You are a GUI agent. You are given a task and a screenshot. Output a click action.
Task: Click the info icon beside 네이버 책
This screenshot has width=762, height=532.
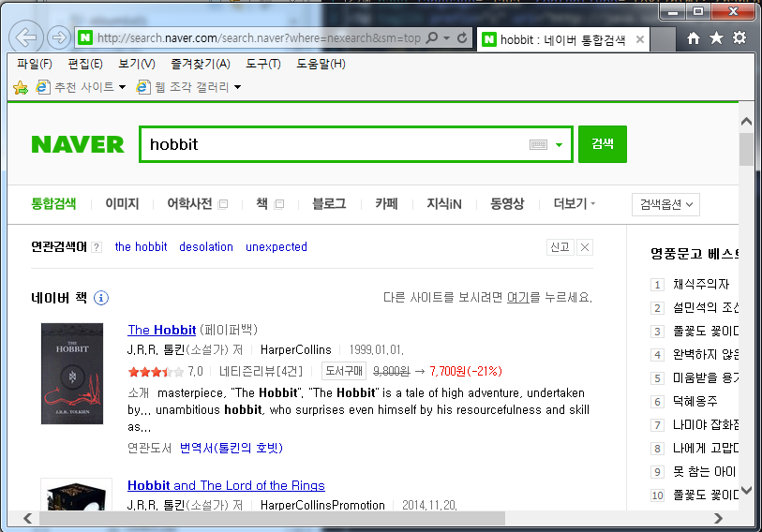[101, 298]
